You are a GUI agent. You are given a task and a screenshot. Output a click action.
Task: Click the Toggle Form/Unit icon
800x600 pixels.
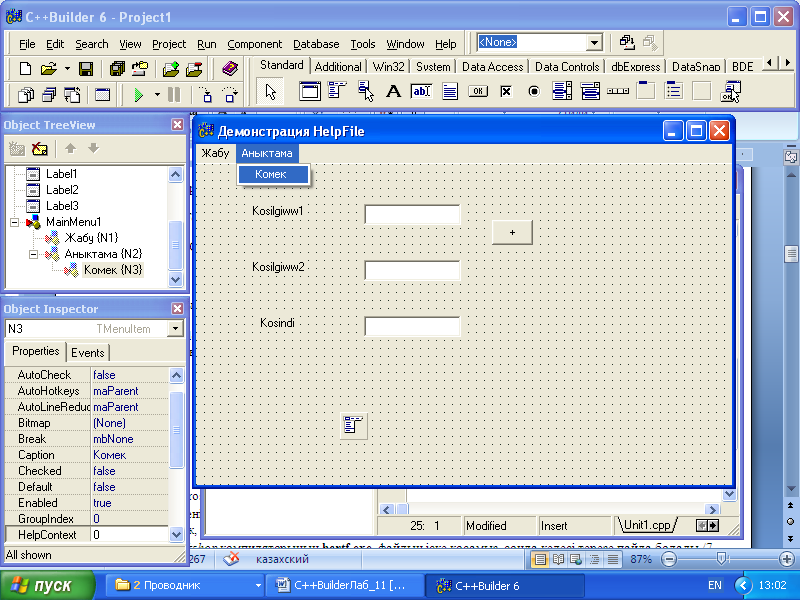72,95
